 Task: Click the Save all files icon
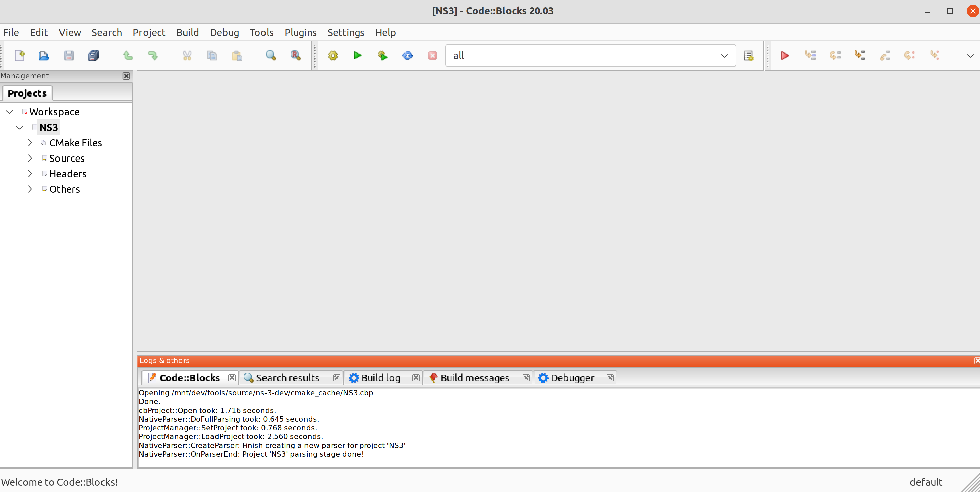(x=93, y=56)
